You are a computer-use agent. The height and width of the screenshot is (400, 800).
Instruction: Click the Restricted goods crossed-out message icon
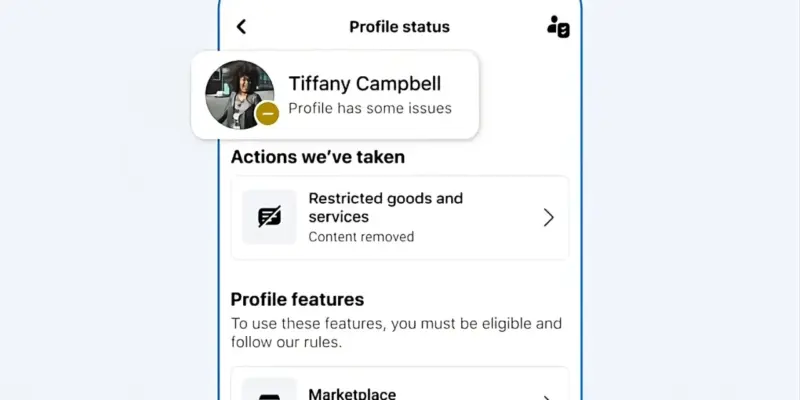click(269, 217)
